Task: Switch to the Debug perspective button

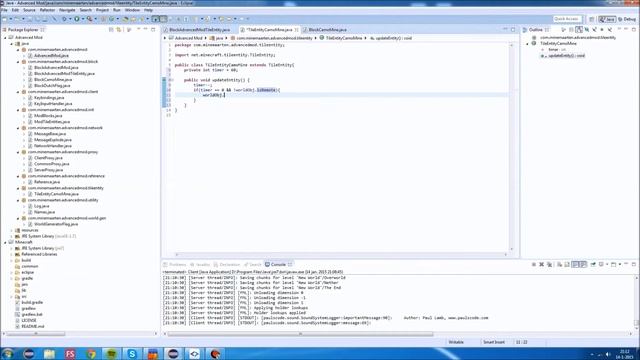Action: (628, 19)
